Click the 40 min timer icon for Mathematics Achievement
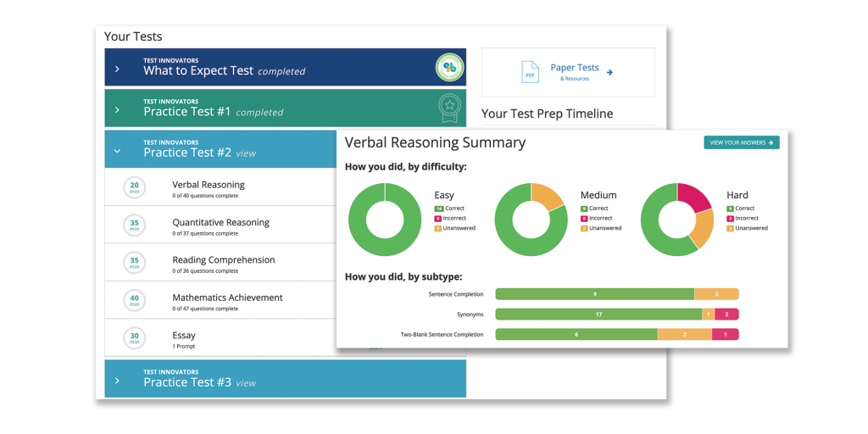Viewport: 868px width, 434px height. pos(134,301)
